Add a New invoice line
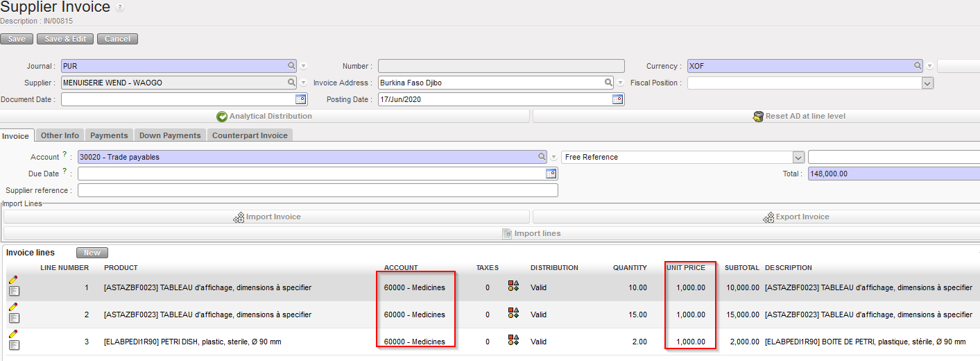 [x=92, y=253]
